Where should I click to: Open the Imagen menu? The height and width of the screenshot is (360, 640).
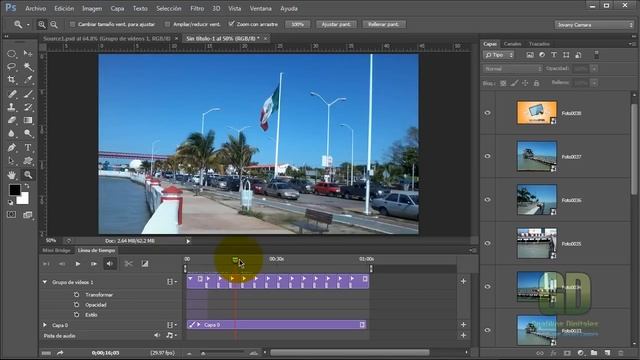pyautogui.click(x=92, y=8)
